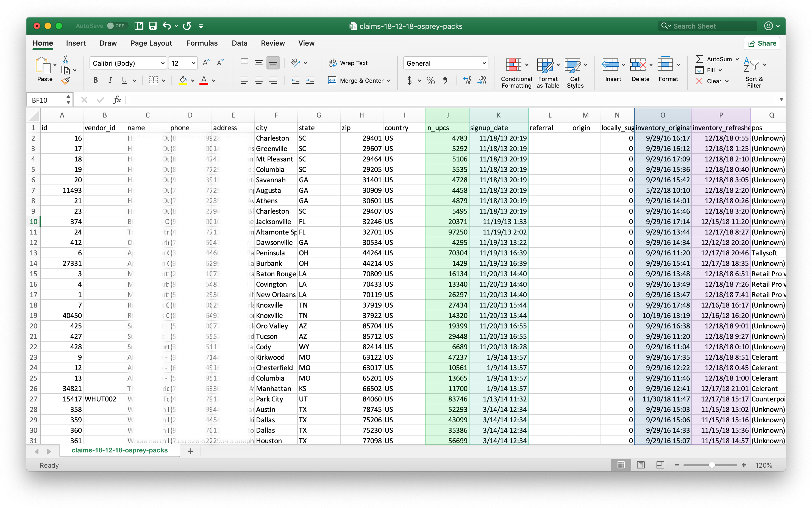Switch to Page Layout view icon
Image resolution: width=812 pixels, height=508 pixels.
tap(641, 465)
